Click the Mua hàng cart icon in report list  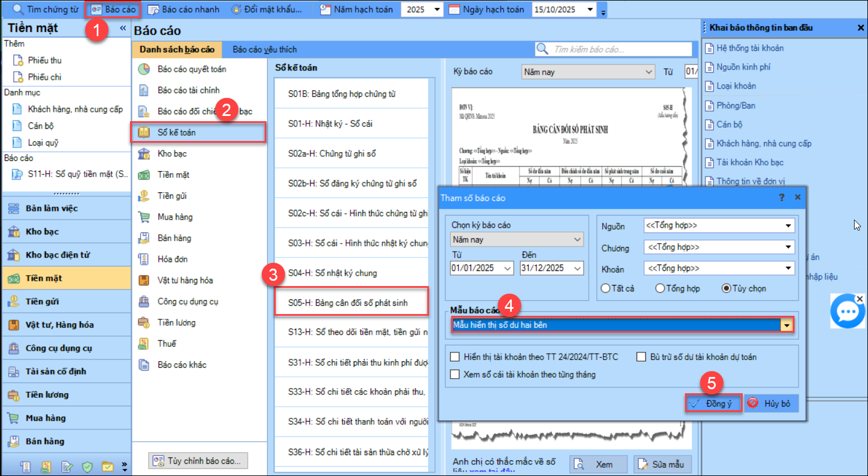[x=144, y=217]
